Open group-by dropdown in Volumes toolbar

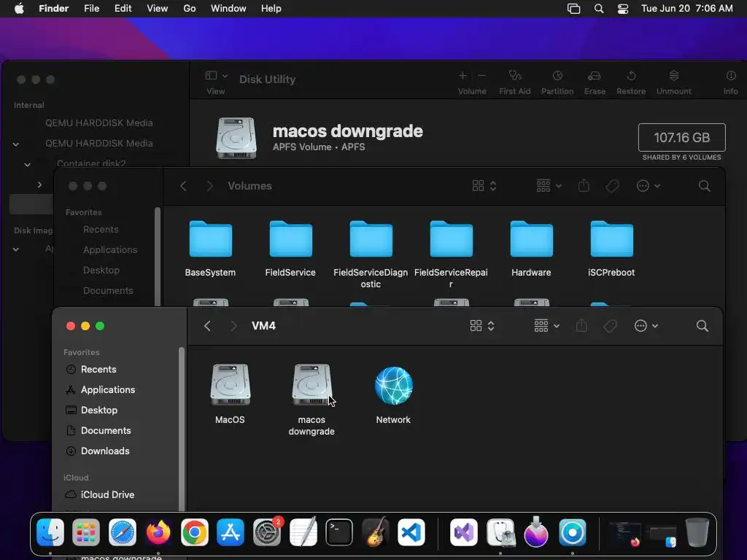pos(549,186)
